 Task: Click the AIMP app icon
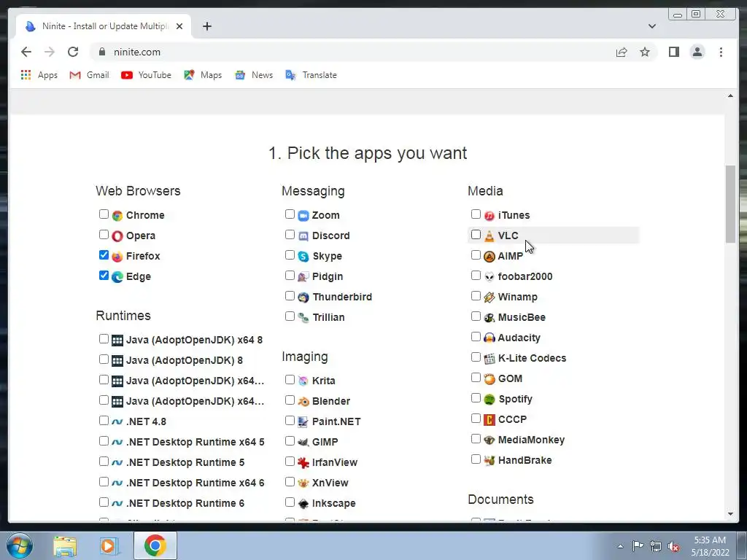coord(489,257)
